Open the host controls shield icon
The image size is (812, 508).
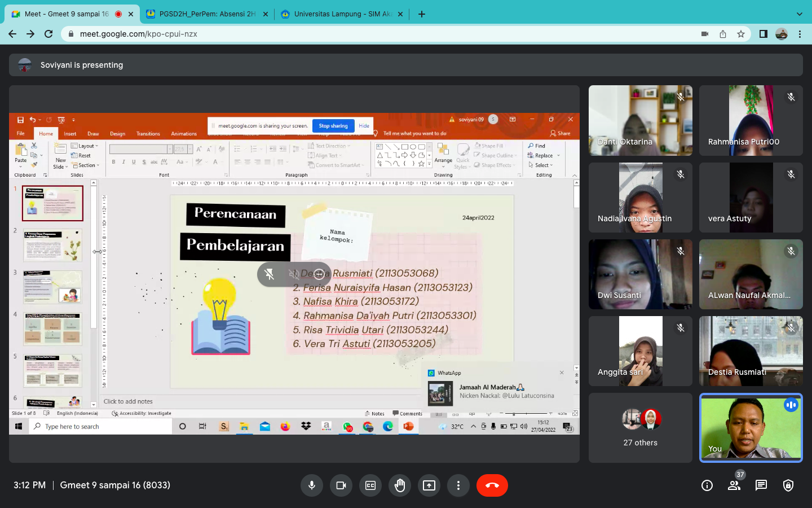click(x=788, y=485)
